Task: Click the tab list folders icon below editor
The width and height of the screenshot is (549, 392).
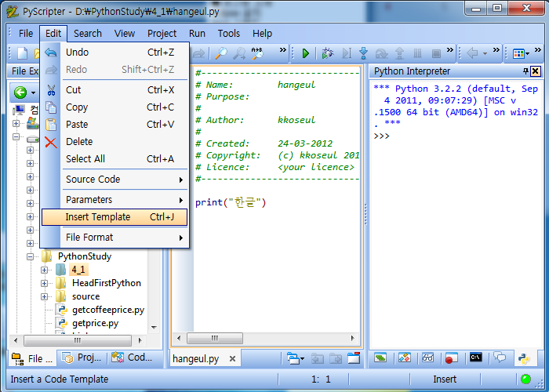Action: pos(293,358)
